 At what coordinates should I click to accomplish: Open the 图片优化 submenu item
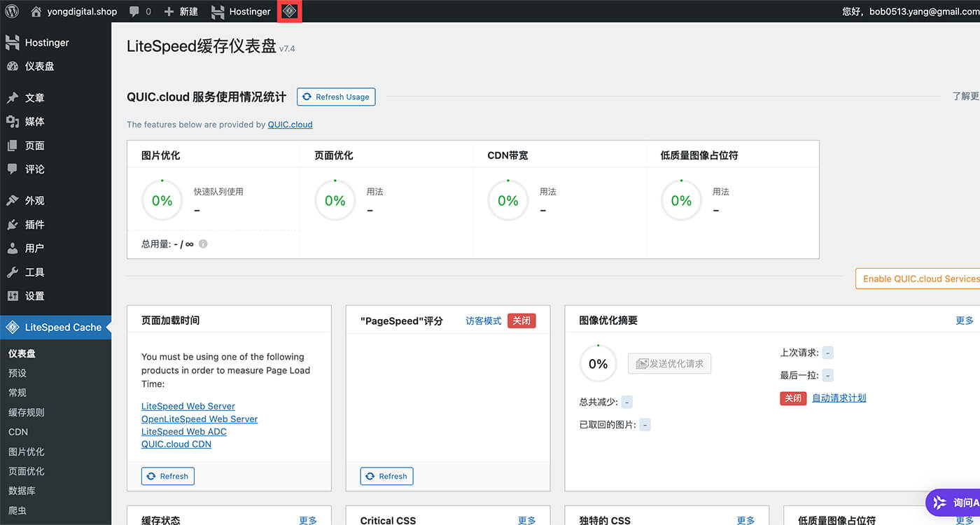pos(27,451)
